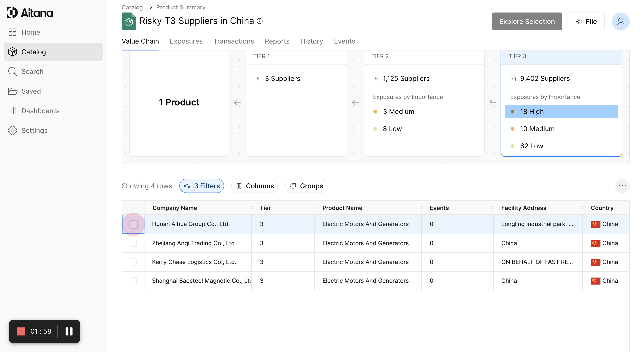Image resolution: width=644 pixels, height=352 pixels.
Task: Switch to the Exposures tab
Action: pos(186,41)
